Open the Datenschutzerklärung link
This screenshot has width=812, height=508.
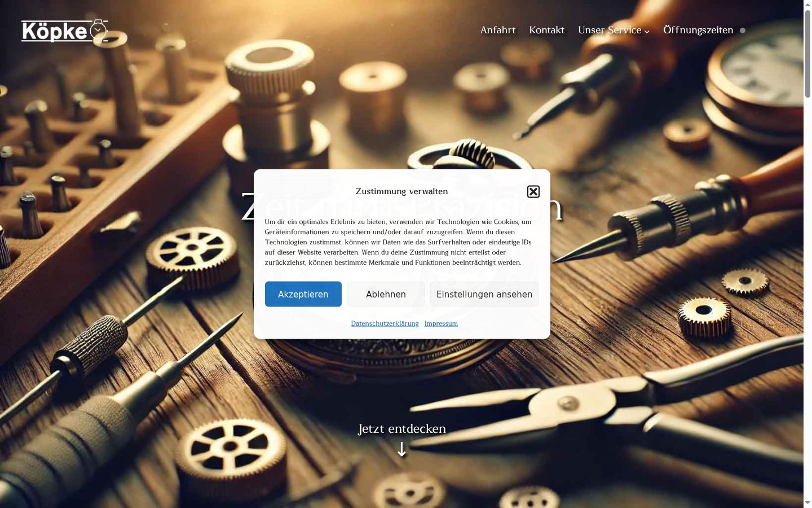385,323
